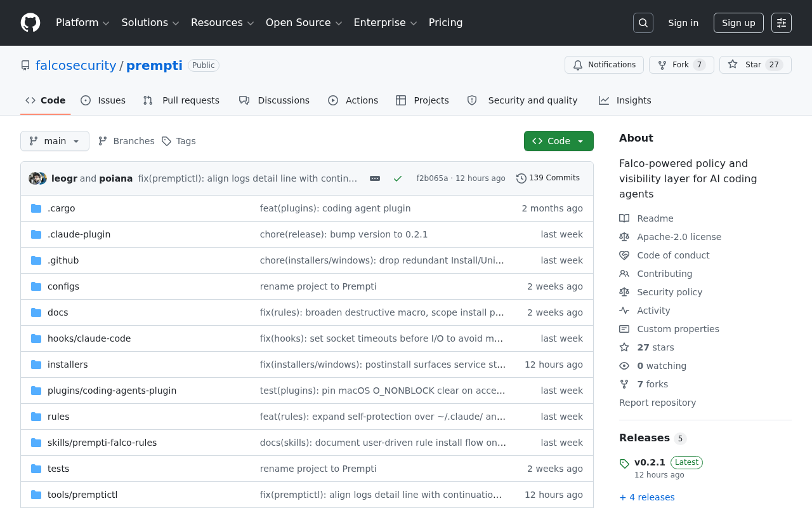View repository Tags

click(179, 141)
